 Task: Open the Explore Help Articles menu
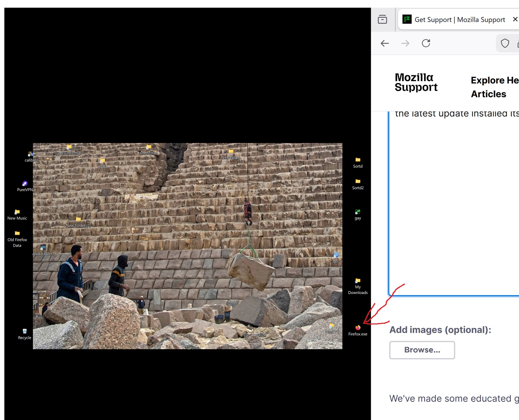pyautogui.click(x=495, y=87)
